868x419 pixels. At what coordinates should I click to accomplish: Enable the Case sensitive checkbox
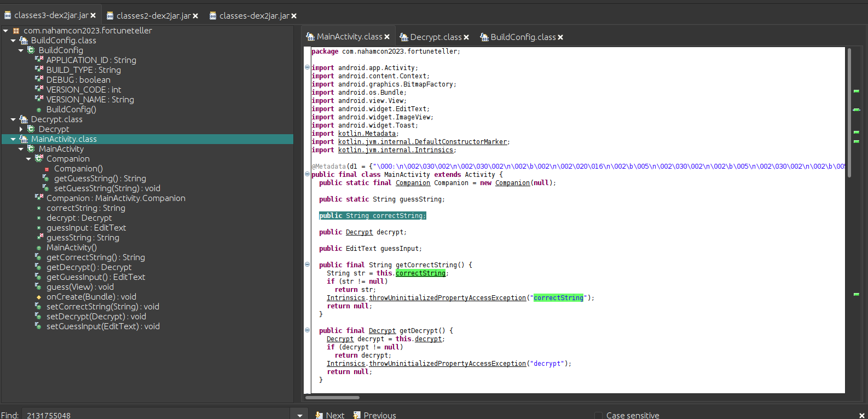pyautogui.click(x=598, y=416)
